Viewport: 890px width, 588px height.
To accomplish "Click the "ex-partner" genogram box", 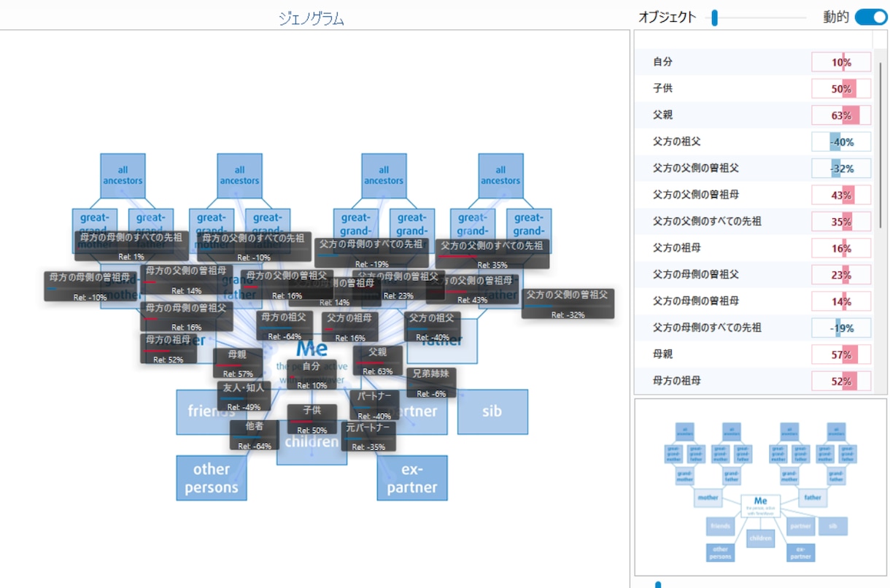I will pyautogui.click(x=412, y=478).
